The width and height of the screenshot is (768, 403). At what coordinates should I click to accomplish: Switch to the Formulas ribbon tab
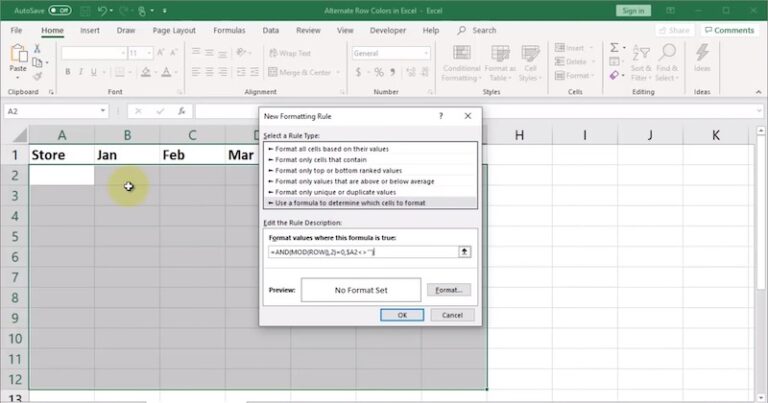[229, 30]
